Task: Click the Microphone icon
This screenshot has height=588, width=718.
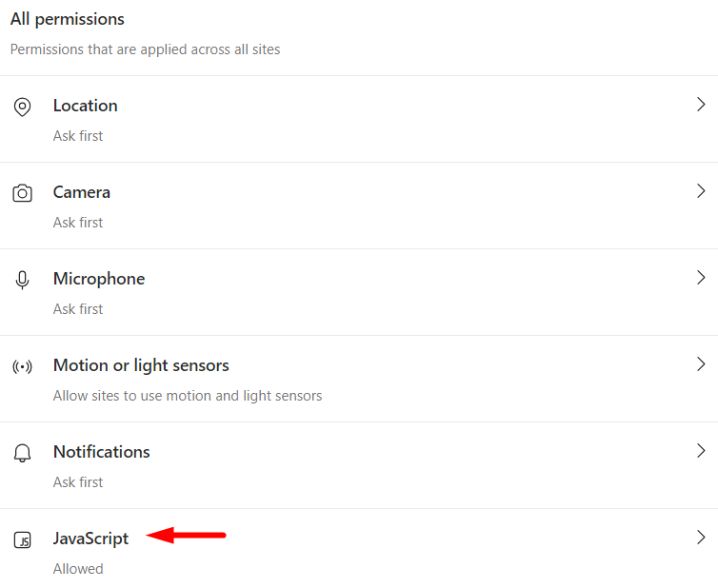Action: [22, 280]
